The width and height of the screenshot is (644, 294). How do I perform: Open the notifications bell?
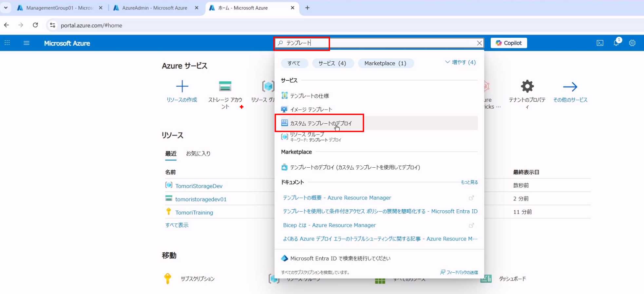[x=616, y=43]
